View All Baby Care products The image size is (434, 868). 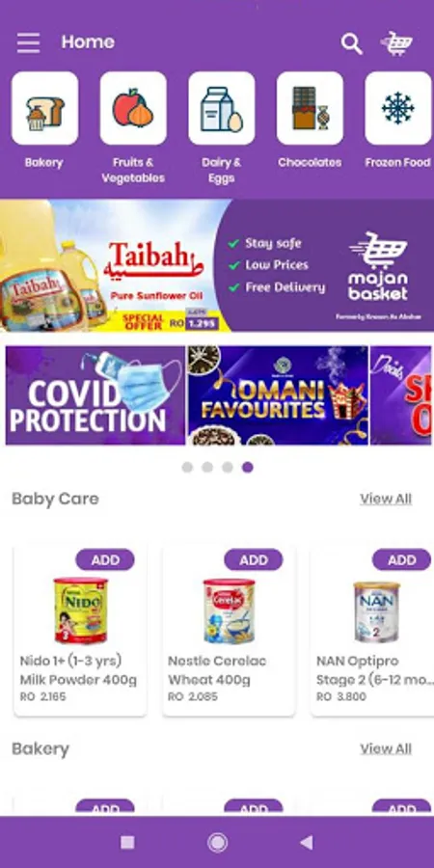[386, 499]
